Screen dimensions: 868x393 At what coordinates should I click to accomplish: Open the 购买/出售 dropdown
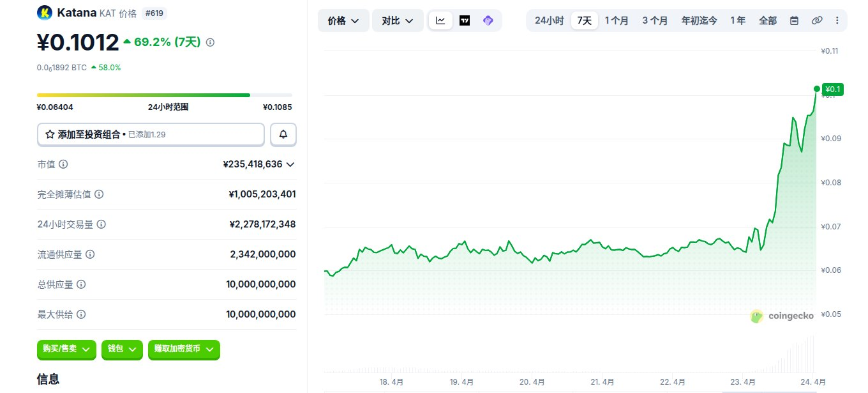[66, 349]
